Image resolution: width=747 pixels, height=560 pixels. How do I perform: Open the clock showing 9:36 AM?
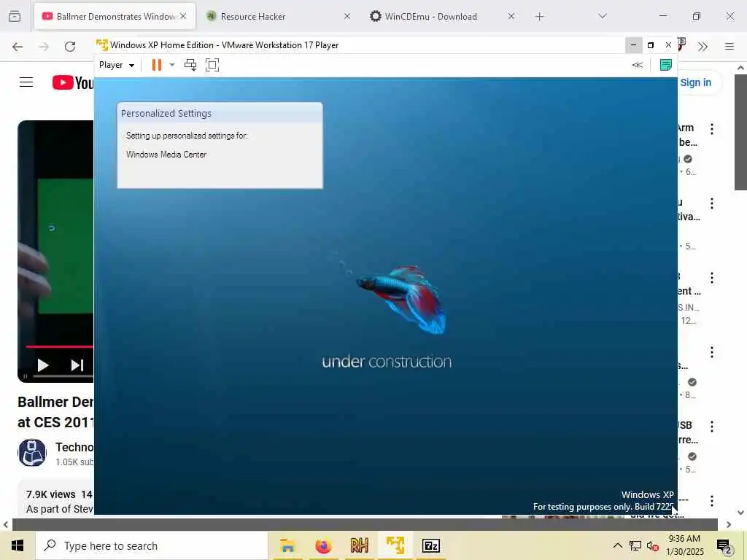point(684,545)
